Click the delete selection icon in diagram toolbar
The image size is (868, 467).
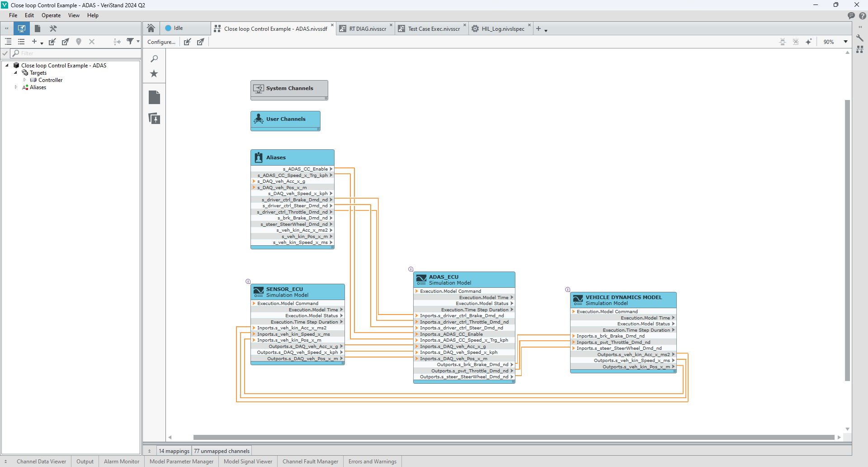click(796, 42)
